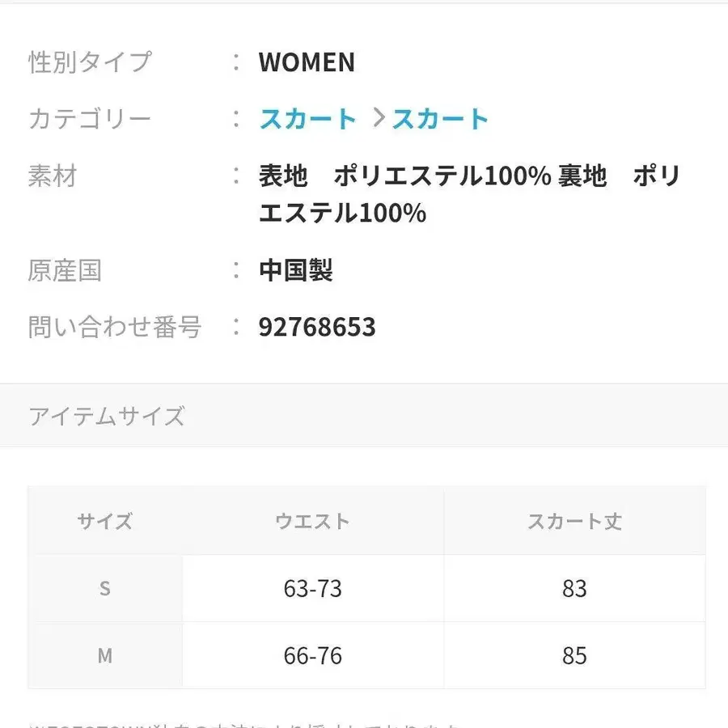Click the 性別タイプ field label
Screen dimensions: 728x728
[x=89, y=62]
